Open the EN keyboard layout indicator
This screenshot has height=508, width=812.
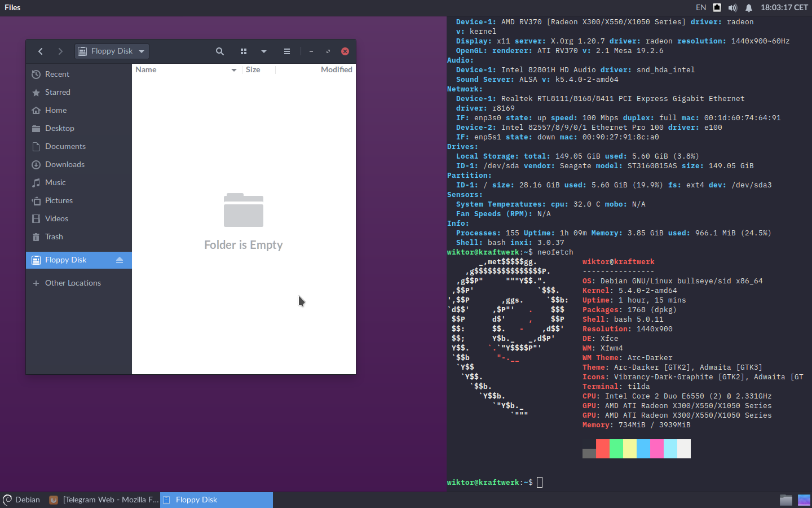coord(701,7)
